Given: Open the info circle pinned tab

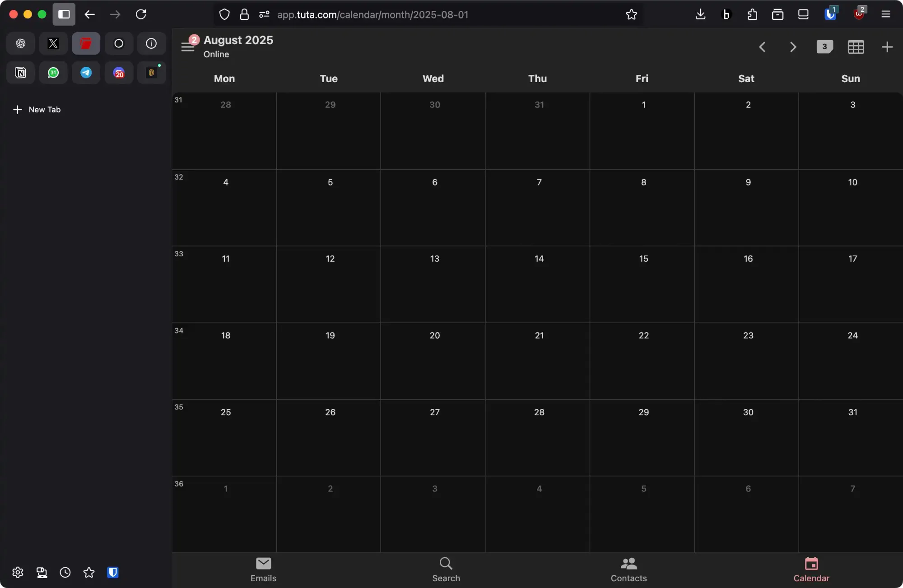Looking at the screenshot, I should 151,43.
